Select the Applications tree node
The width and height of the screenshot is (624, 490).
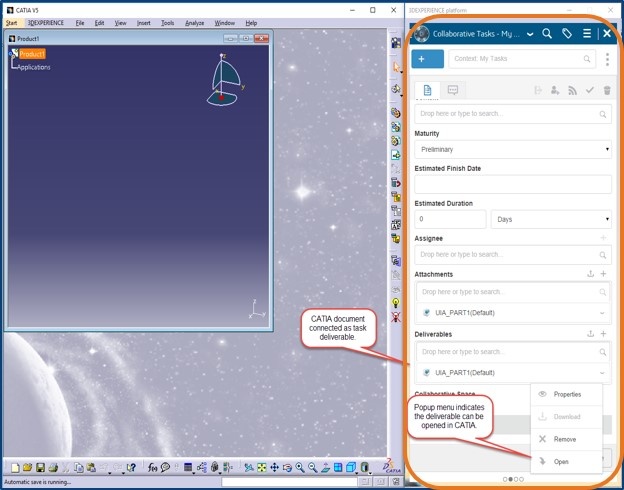[34, 67]
